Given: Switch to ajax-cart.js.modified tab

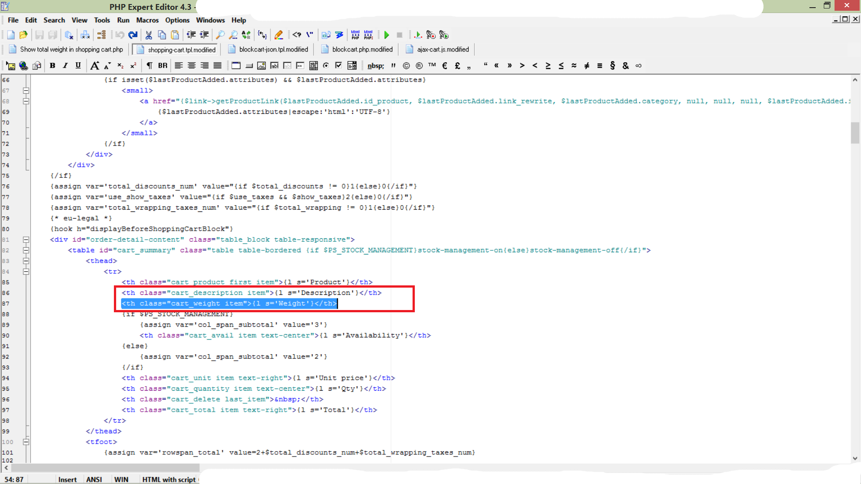Looking at the screenshot, I should click(x=443, y=50).
